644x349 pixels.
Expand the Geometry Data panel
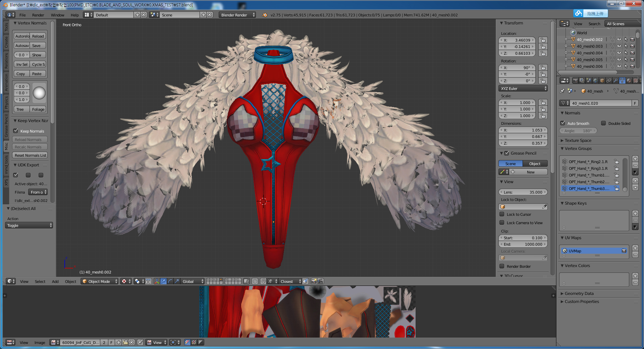[579, 293]
